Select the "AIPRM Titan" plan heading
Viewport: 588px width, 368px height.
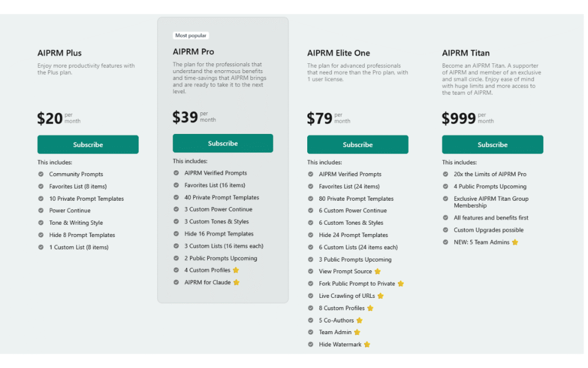[466, 53]
